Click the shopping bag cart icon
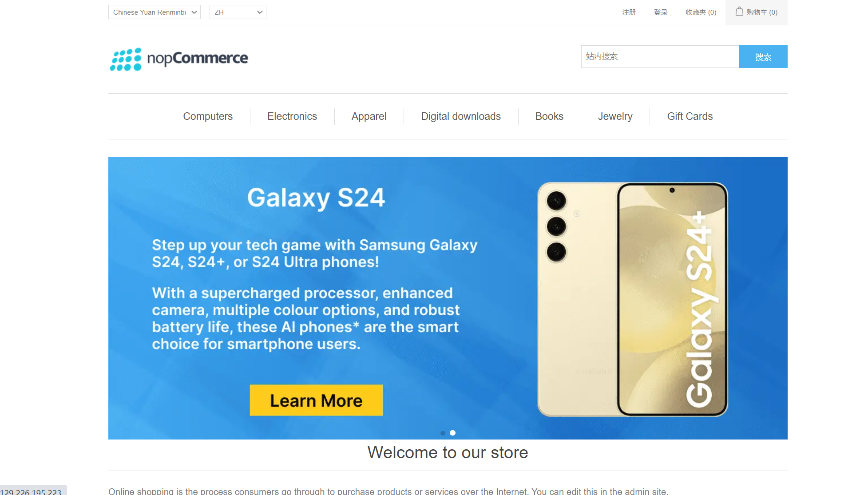The height and width of the screenshot is (495, 868). pos(739,12)
